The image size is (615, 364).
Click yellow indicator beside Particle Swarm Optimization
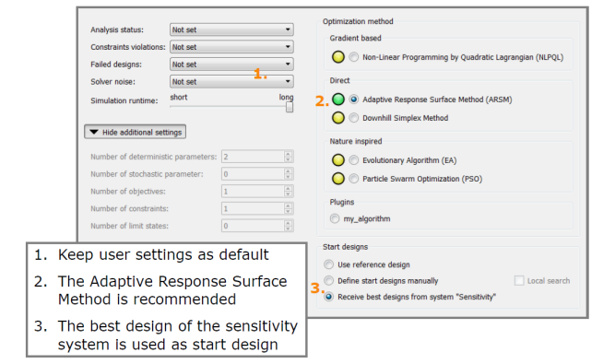click(338, 179)
